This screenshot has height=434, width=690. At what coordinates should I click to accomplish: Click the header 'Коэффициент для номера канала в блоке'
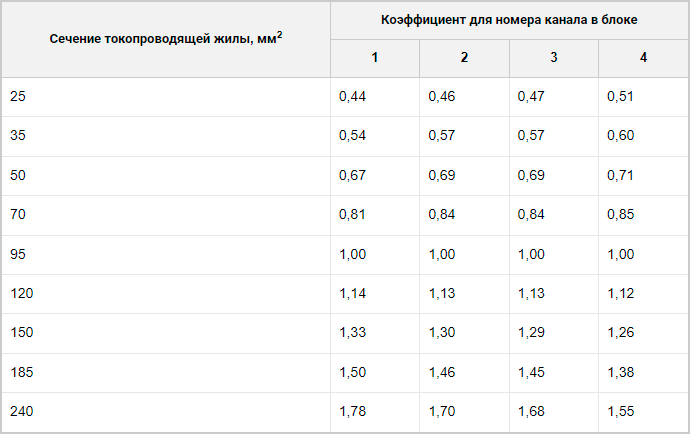pos(509,20)
